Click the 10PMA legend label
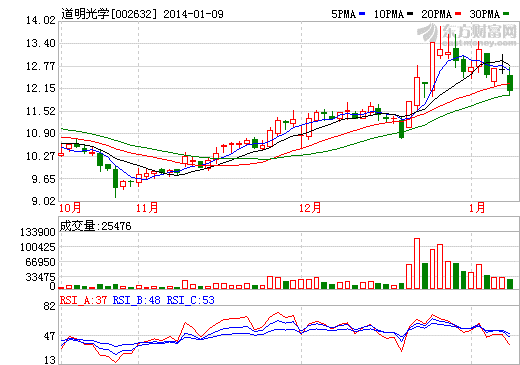 pyautogui.click(x=389, y=14)
